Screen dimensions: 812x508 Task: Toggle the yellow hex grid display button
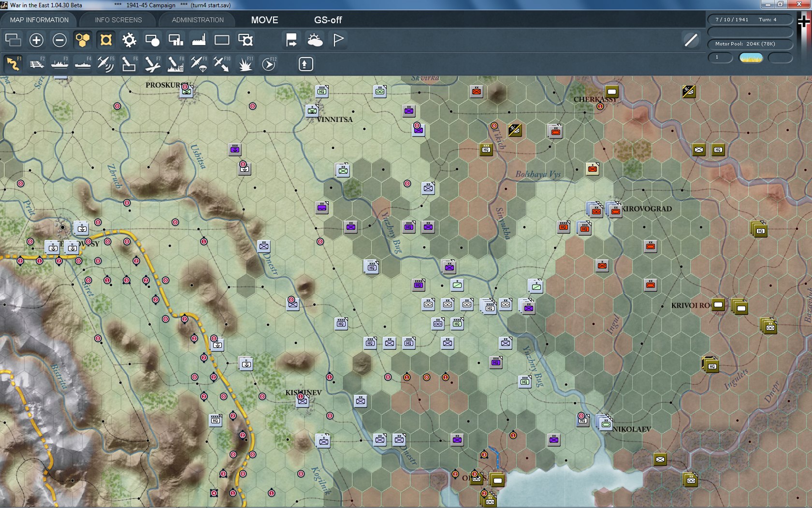83,40
